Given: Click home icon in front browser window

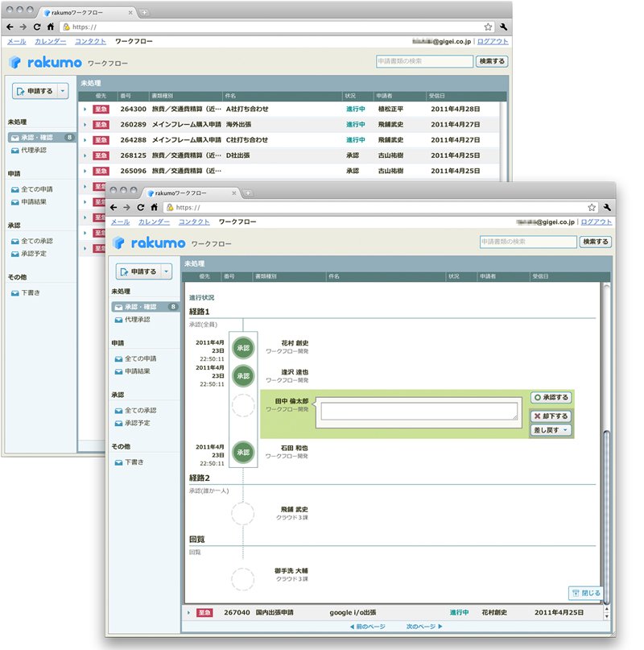Looking at the screenshot, I should click(155, 207).
